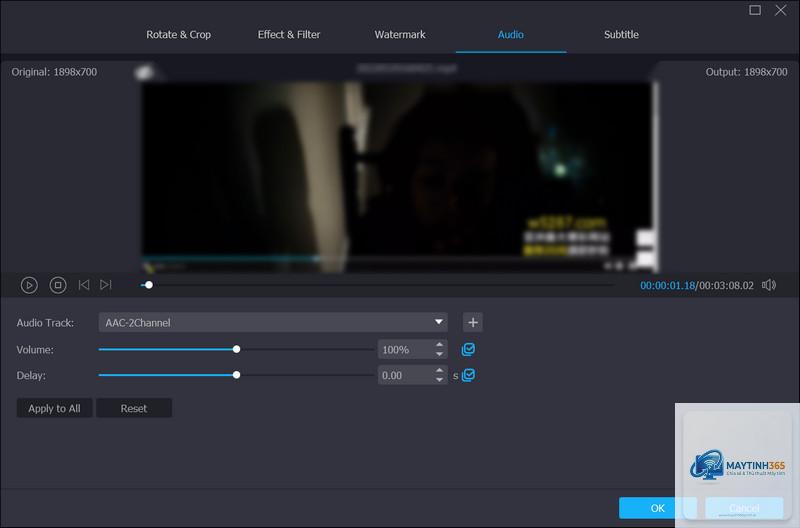Increase volume with up stepper arrow
Image resolution: width=800 pixels, height=528 pixels.
click(x=439, y=345)
